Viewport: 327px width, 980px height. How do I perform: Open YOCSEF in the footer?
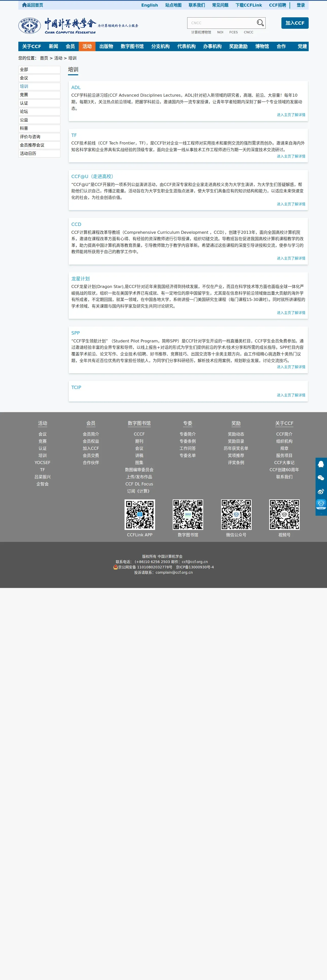(42, 463)
